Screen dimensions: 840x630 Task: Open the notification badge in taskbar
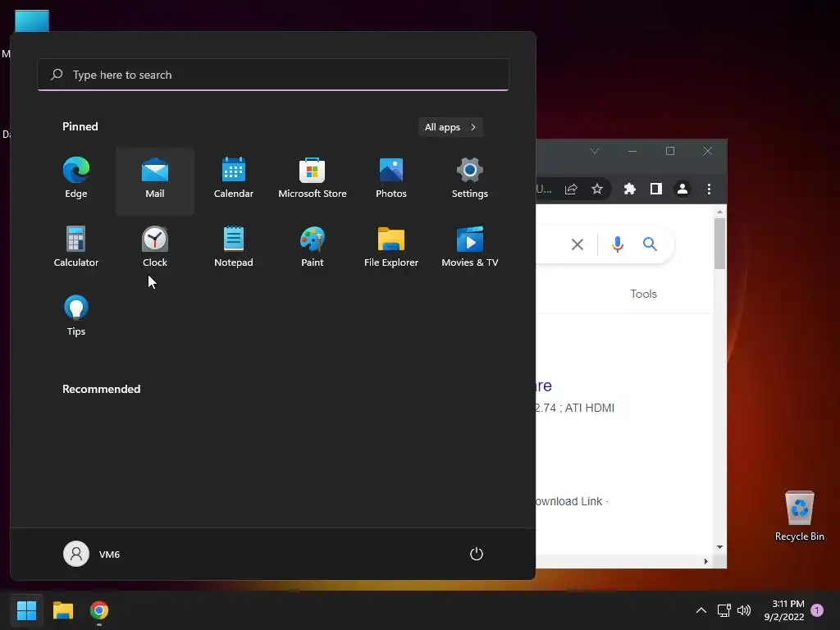click(x=817, y=610)
